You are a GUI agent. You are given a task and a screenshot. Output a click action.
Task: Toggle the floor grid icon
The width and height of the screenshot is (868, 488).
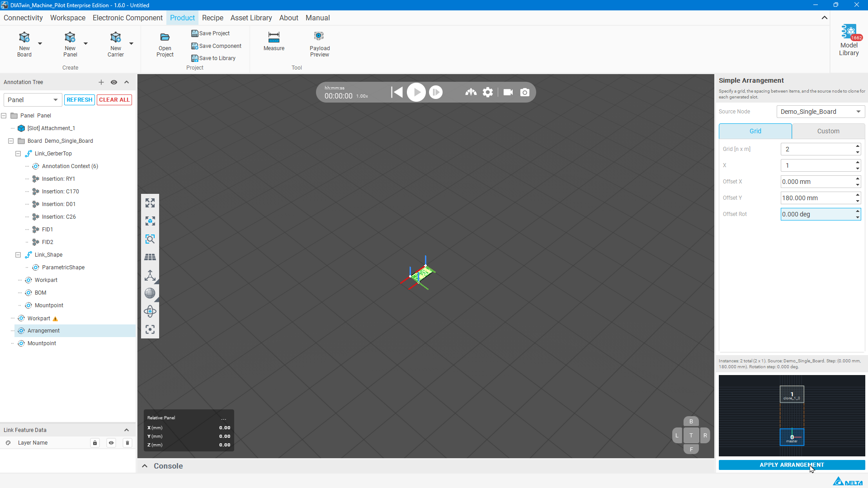point(150,257)
